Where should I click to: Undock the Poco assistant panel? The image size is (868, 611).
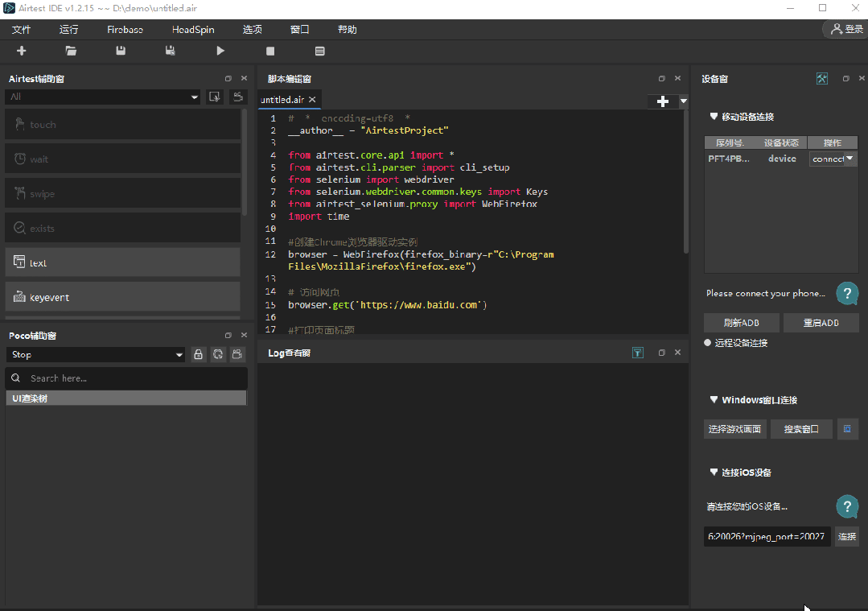coord(228,335)
